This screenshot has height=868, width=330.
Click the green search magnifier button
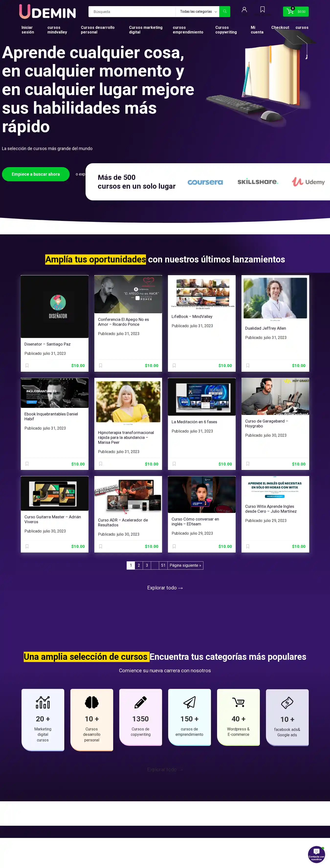[x=224, y=11]
